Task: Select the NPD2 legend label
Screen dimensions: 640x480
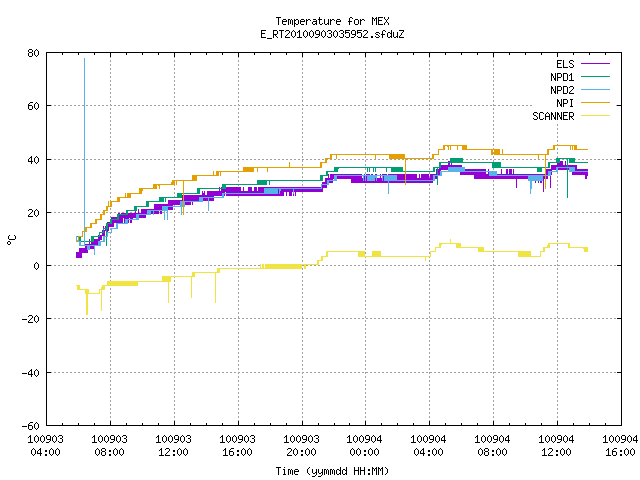Action: click(562, 90)
